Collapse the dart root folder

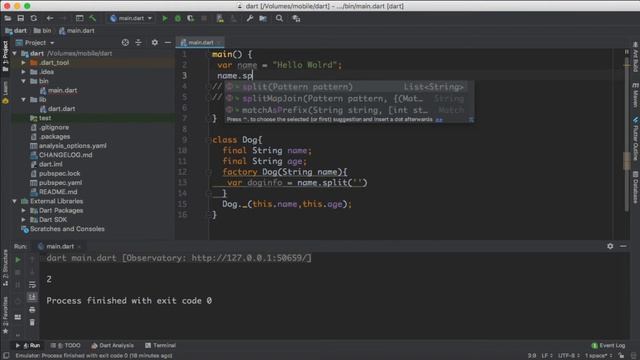[x=15, y=53]
